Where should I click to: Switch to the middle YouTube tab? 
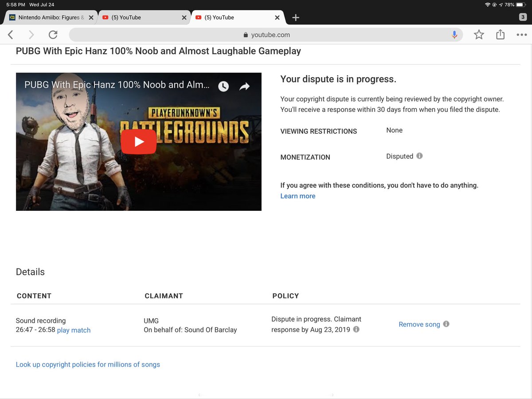(144, 17)
